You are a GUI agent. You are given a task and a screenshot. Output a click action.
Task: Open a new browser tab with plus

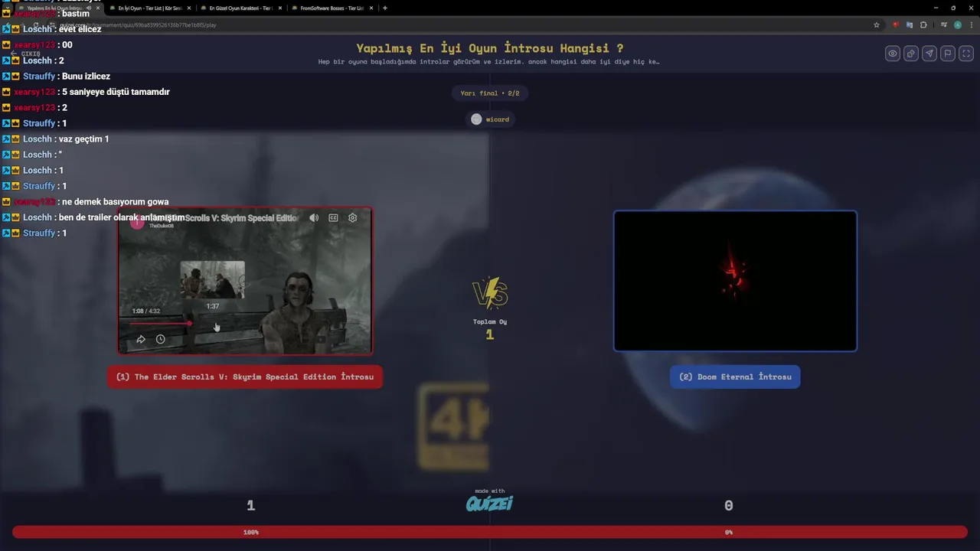point(385,8)
